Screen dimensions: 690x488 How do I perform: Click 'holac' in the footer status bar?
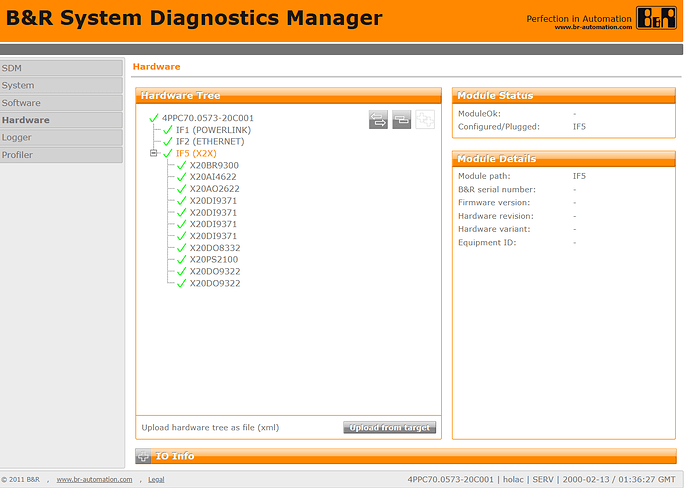click(x=513, y=479)
